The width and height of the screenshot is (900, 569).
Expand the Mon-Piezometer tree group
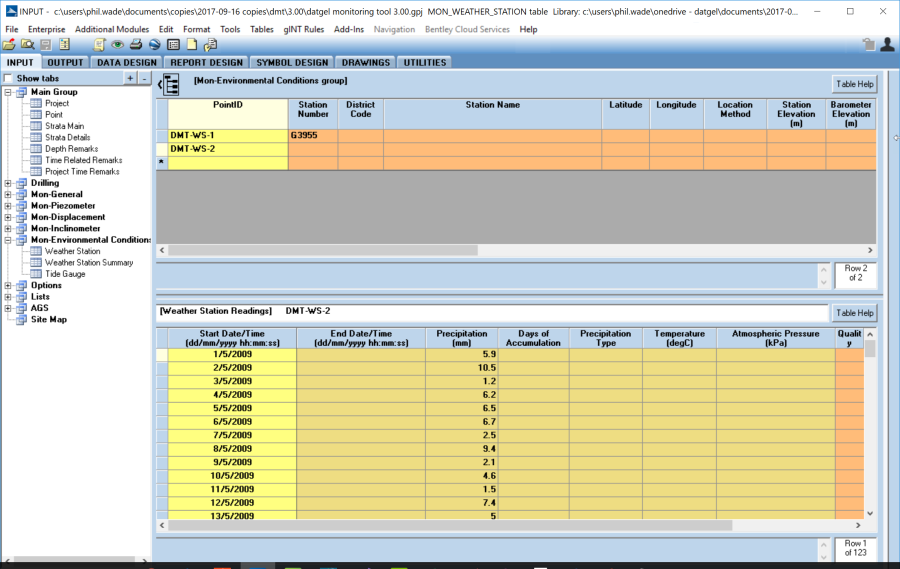coord(9,206)
